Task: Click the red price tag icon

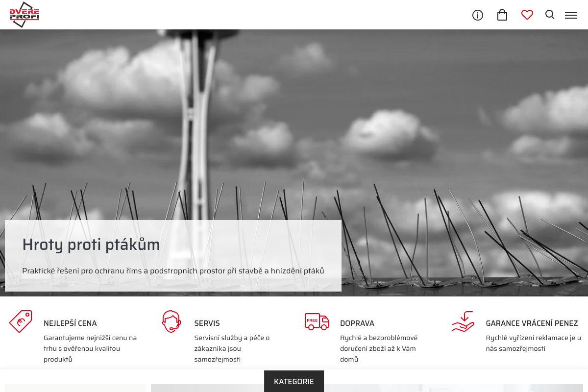Action: tap(21, 321)
